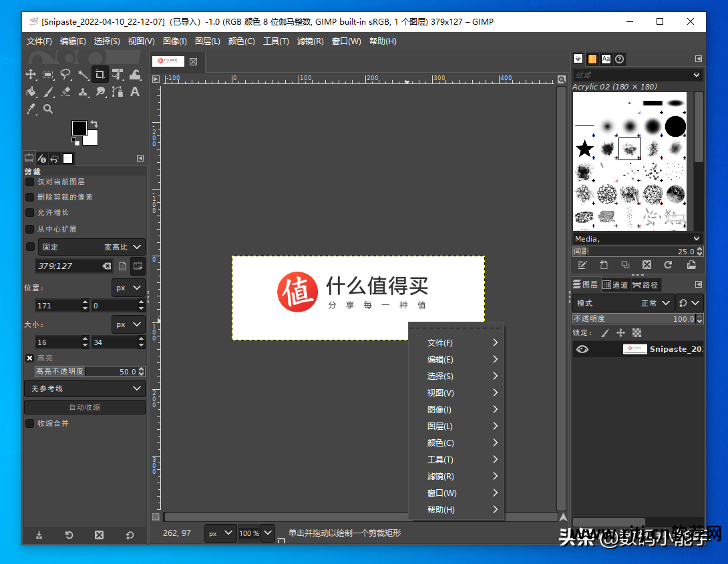Open 滤镜(R) in the top menu bar
The image size is (728, 564).
point(310,41)
